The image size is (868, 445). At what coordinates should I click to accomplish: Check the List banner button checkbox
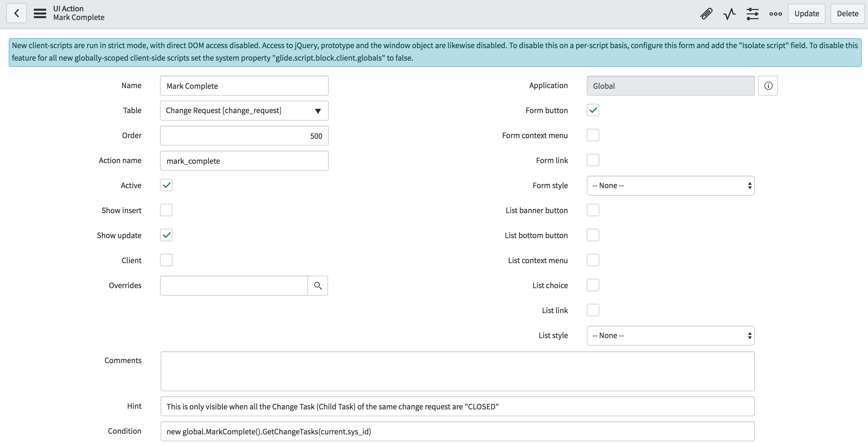click(x=593, y=210)
